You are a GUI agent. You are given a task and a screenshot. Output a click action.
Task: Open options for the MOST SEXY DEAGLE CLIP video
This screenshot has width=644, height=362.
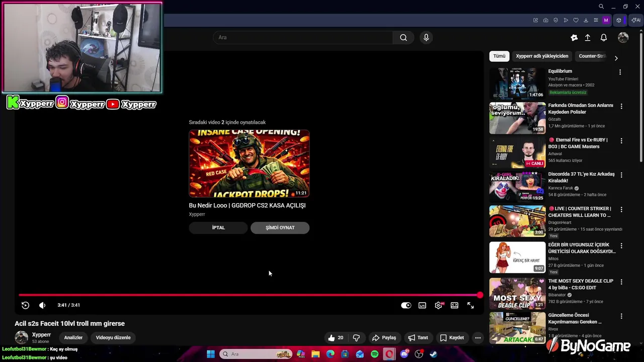coord(621,282)
